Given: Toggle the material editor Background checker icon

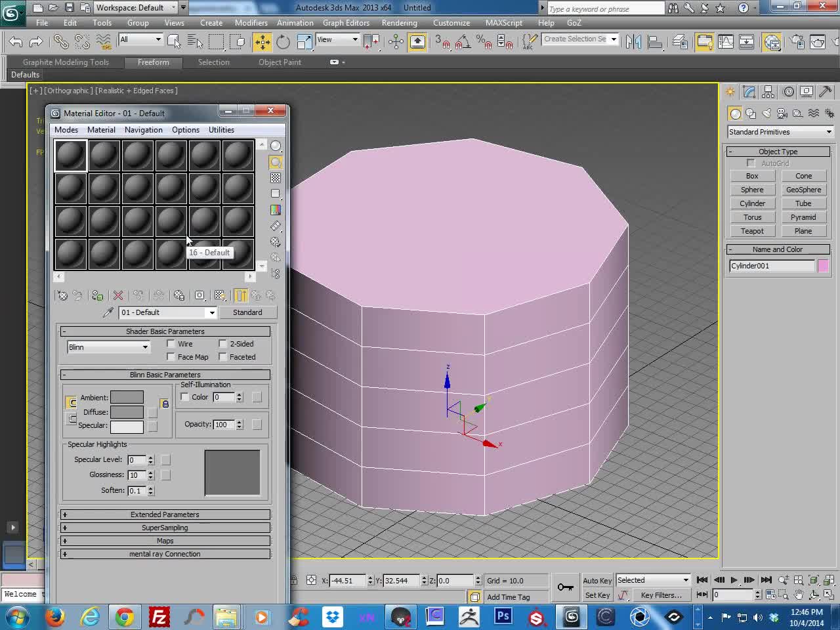Looking at the screenshot, I should click(x=276, y=178).
